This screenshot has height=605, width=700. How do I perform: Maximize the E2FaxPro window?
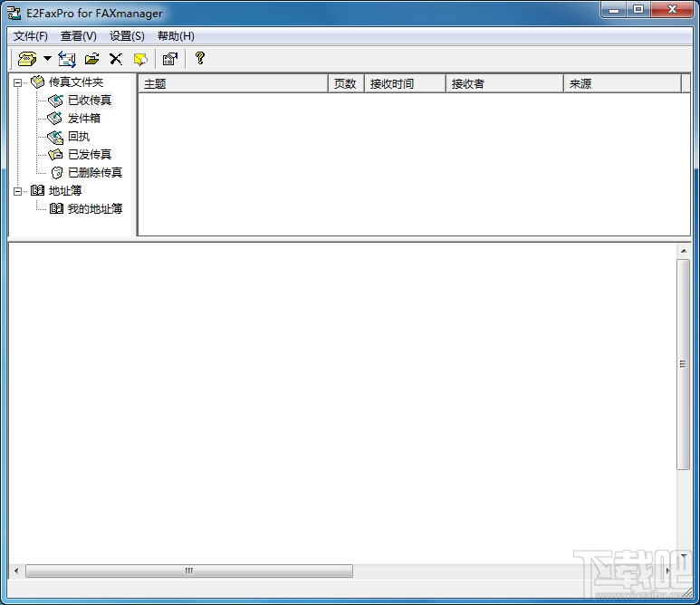(x=638, y=10)
